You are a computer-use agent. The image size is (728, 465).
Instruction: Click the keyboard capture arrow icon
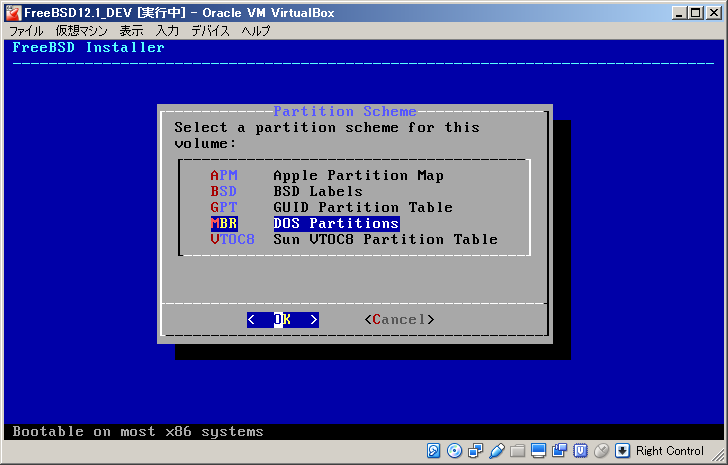click(x=622, y=450)
